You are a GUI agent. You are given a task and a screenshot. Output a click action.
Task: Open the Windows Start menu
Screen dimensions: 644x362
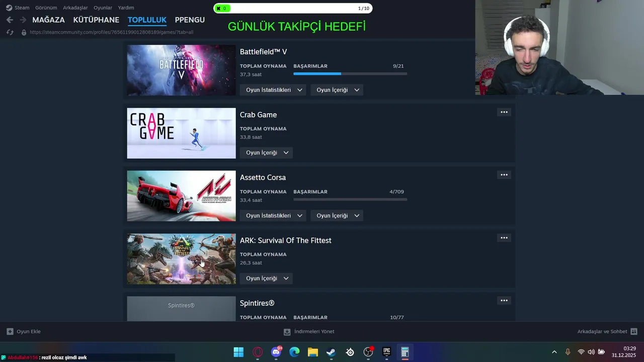coord(238,352)
